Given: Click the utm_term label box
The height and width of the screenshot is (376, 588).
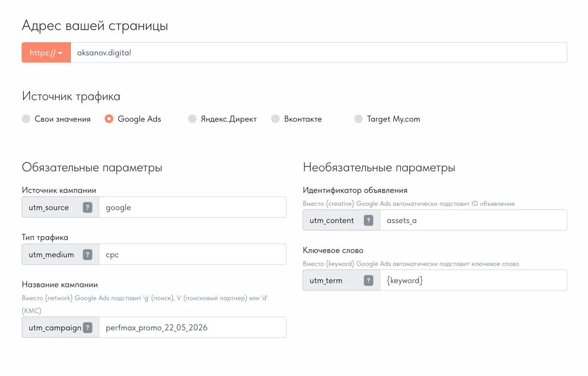Looking at the screenshot, I should 341,280.
